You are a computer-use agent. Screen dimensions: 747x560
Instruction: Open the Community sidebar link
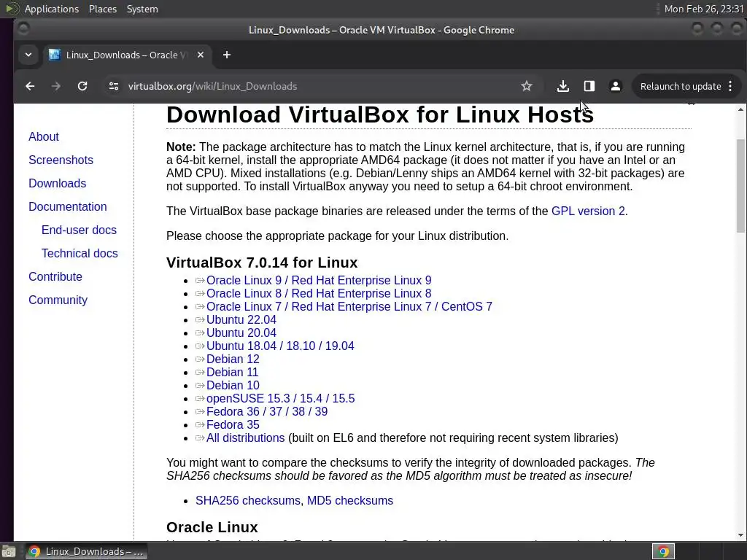58,300
